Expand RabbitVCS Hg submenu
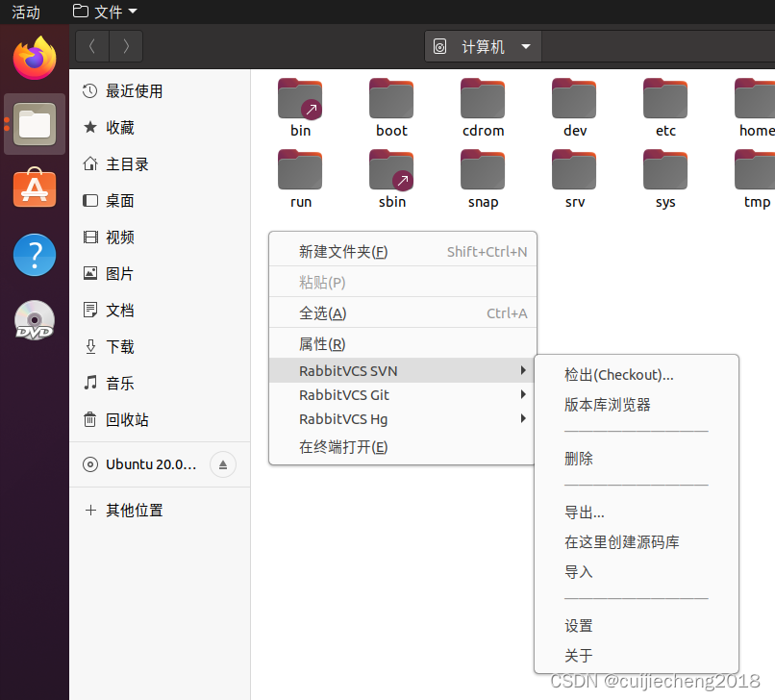Screen dimensions: 775x700 402,418
